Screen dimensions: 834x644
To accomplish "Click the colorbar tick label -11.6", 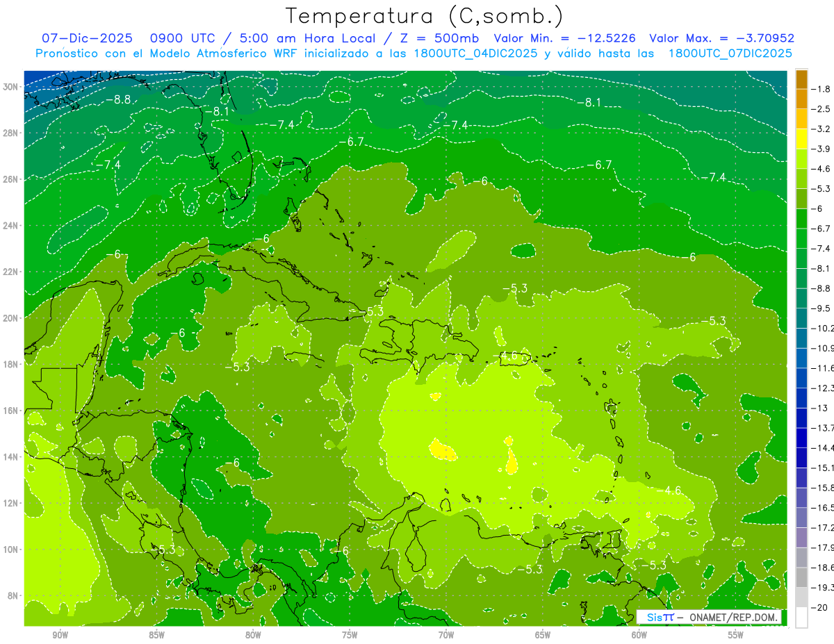I will (823, 368).
